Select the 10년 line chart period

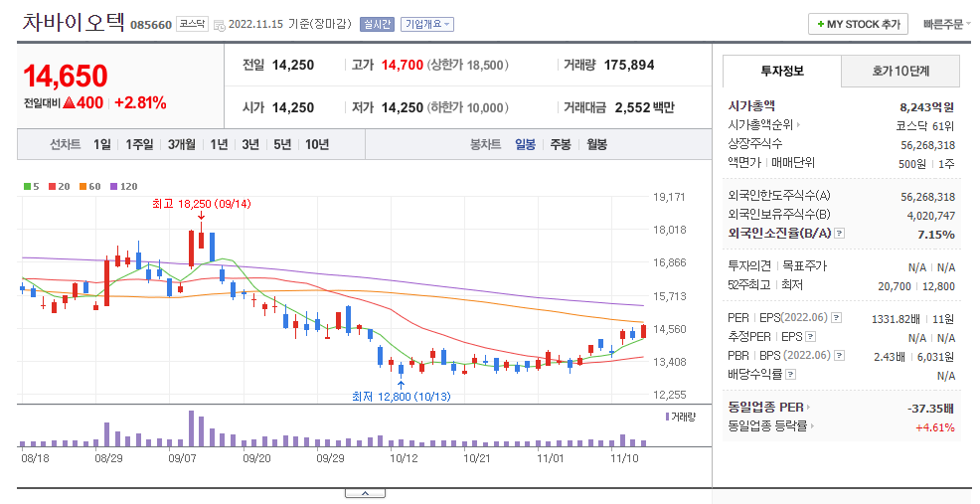[317, 144]
